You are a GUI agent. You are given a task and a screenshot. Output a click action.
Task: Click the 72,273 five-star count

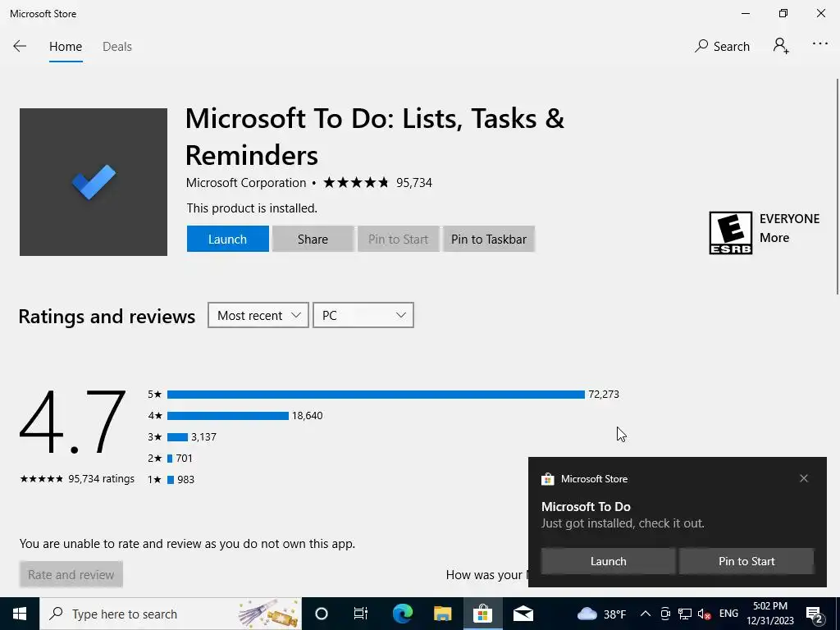tap(604, 395)
